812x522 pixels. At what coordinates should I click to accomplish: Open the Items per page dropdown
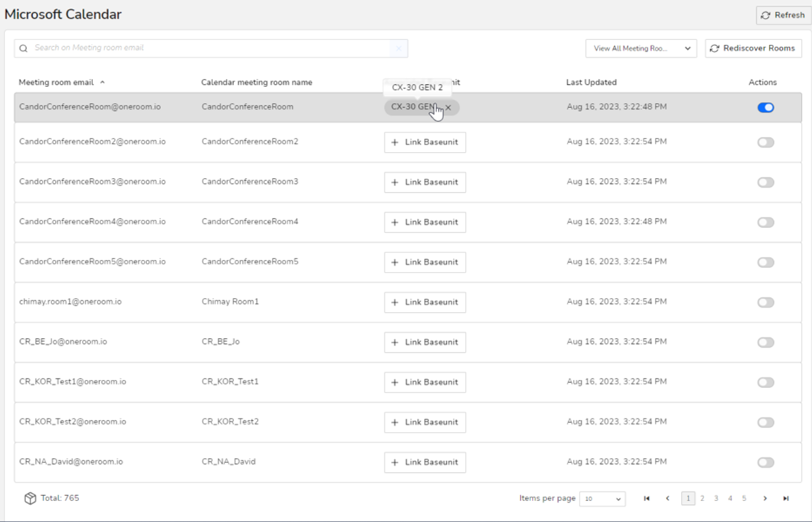pos(603,499)
